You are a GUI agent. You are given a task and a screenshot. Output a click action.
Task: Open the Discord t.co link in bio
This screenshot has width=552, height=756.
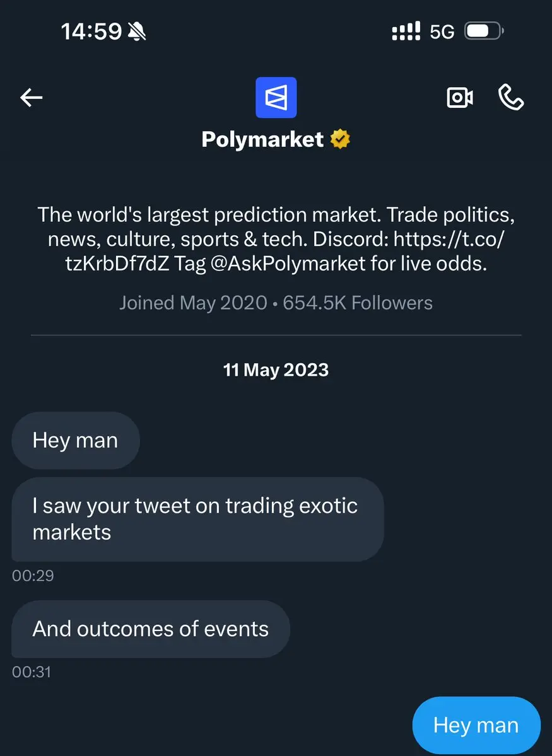(449, 240)
